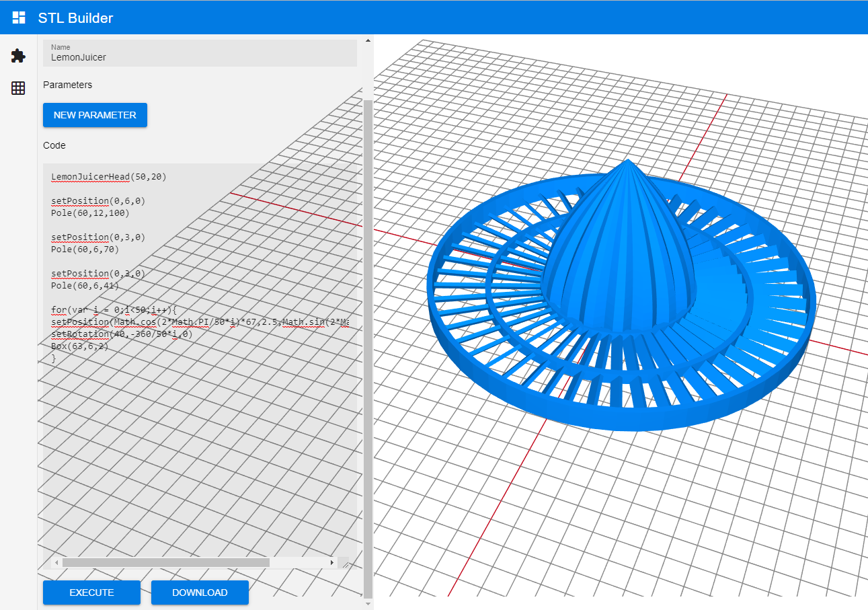Click the STL Builder dashboard logo icon
Image resolution: width=868 pixels, height=610 pixels.
pos(19,18)
